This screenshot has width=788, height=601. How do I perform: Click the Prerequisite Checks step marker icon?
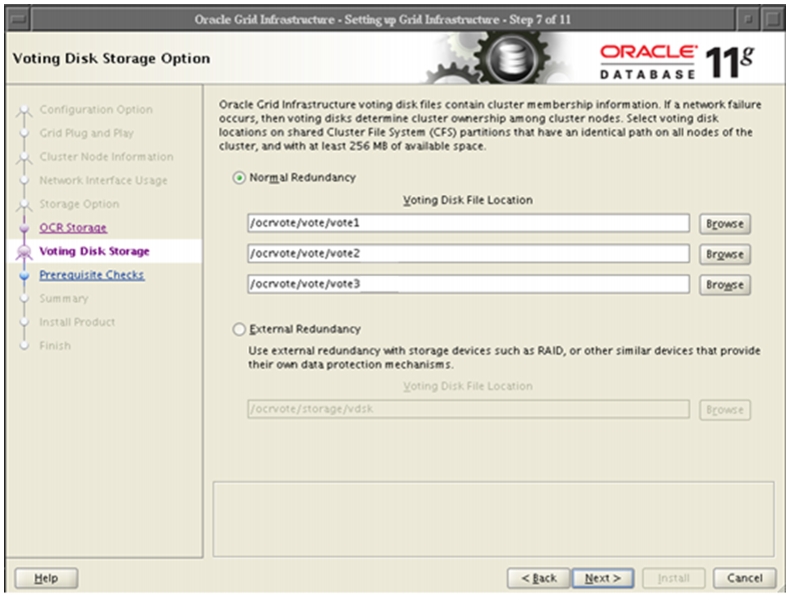click(24, 275)
